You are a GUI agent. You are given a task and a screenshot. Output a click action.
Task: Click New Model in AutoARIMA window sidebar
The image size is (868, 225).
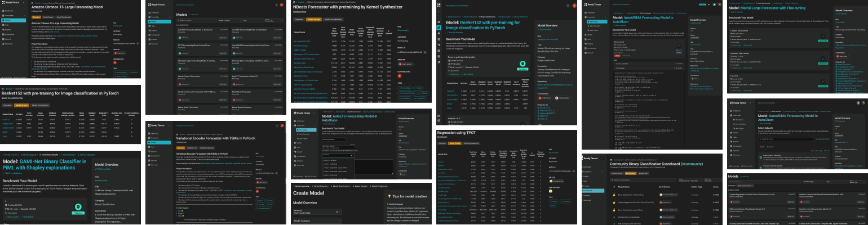click(597, 22)
